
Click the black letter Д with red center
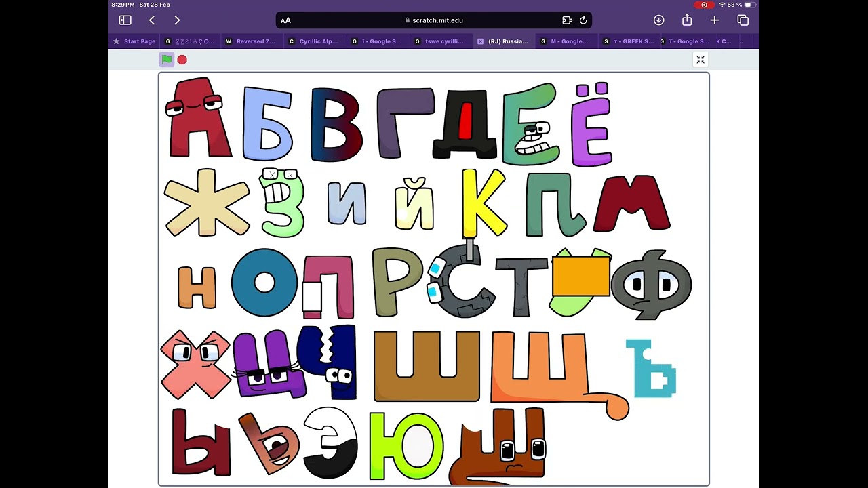pos(465,123)
